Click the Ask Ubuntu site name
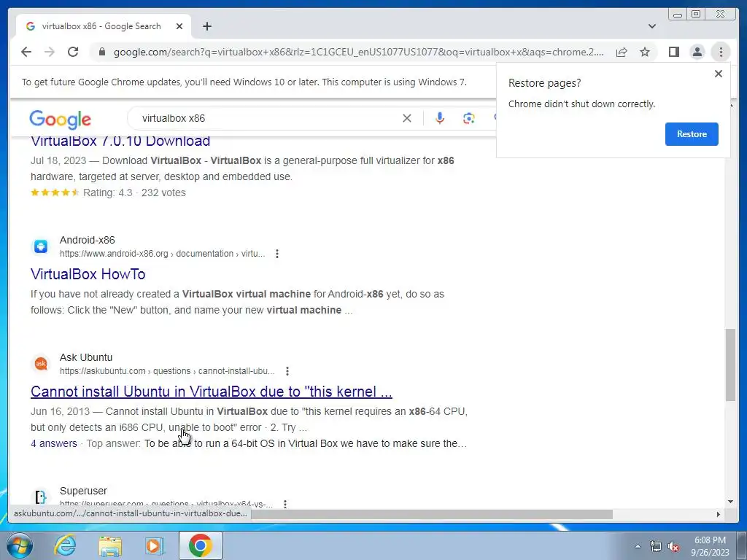Screen dimensions: 747x560 point(86,357)
